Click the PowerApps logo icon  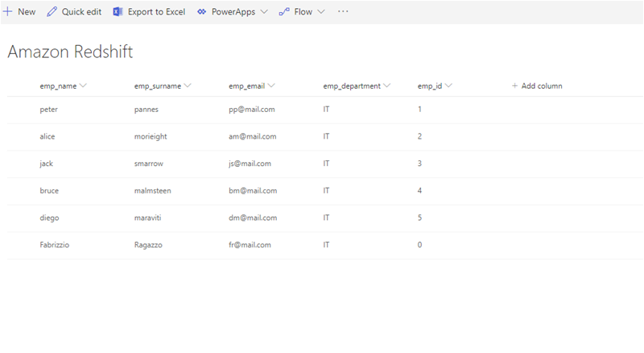pos(202,12)
